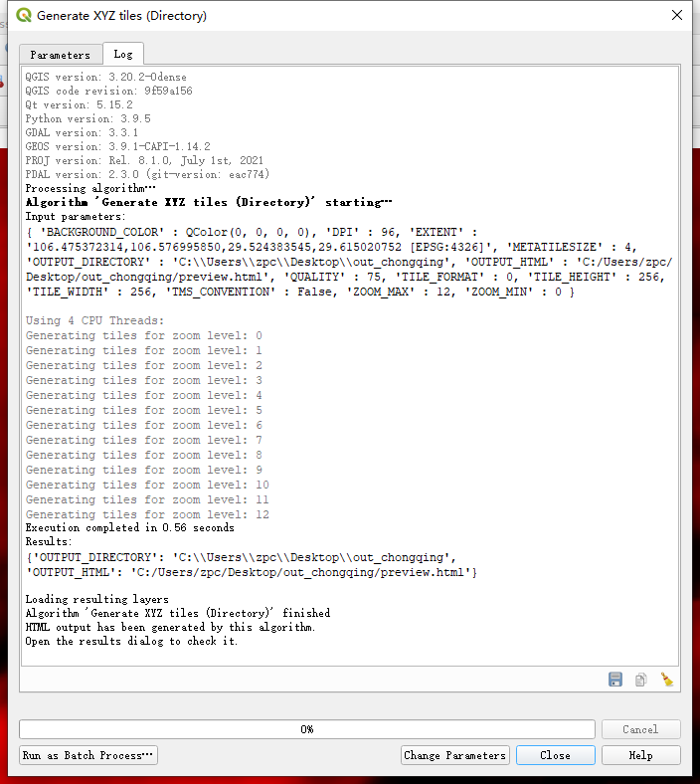Click 'Generating tiles for zoom level: 12'
The width and height of the screenshot is (700, 784).
[147, 514]
